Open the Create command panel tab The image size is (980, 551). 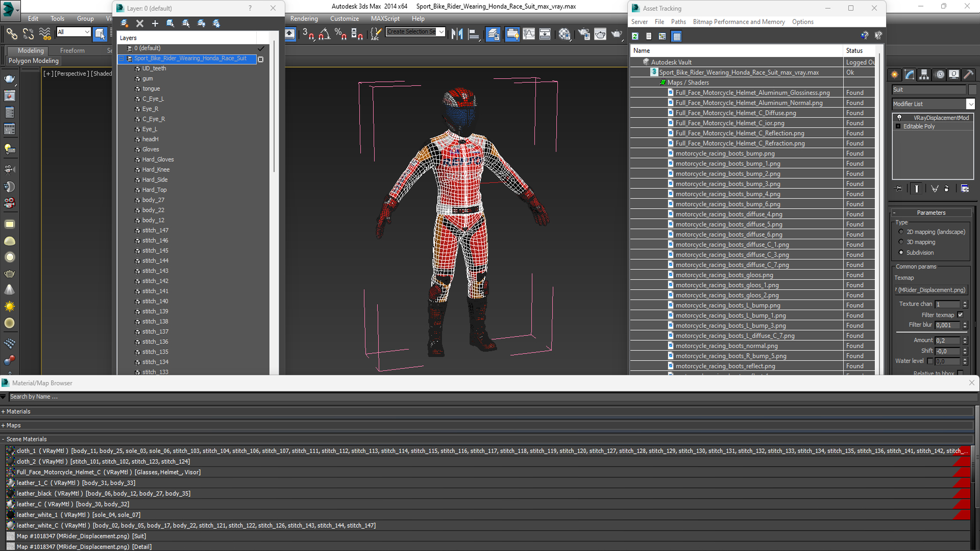pos(895,74)
